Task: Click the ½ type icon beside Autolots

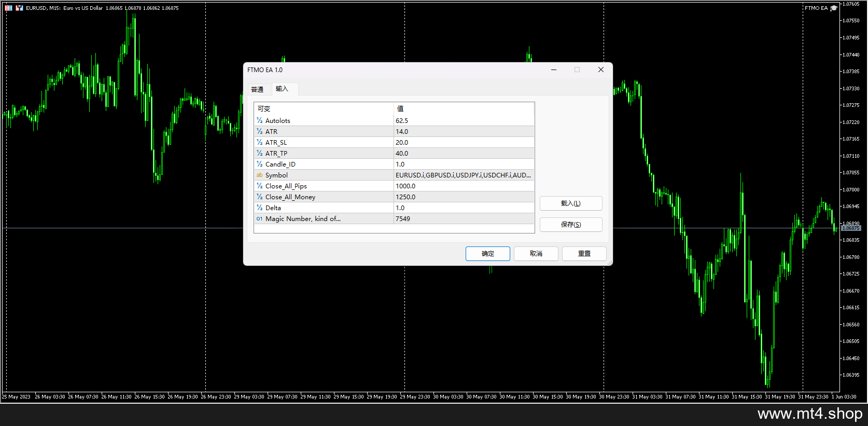Action: (259, 120)
